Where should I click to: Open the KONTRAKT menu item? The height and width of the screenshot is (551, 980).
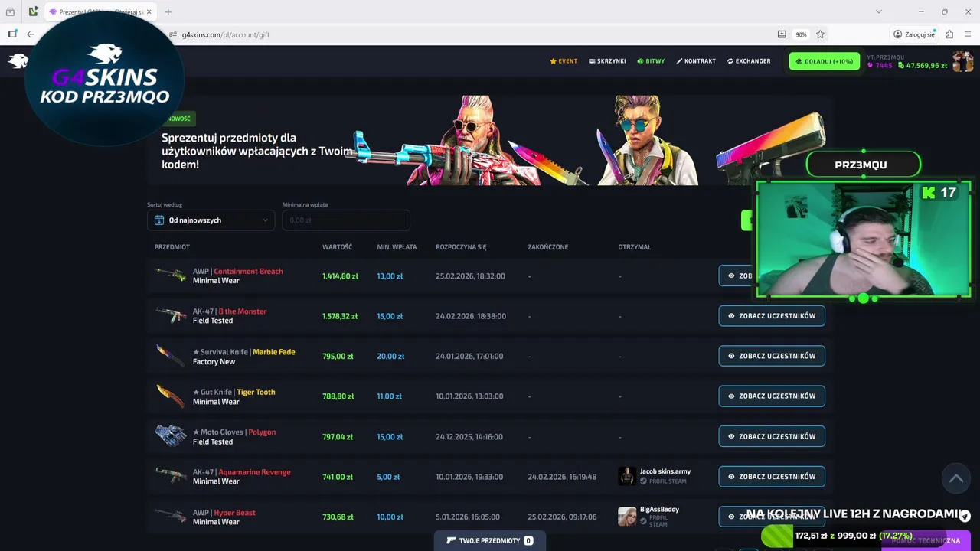coord(696,61)
